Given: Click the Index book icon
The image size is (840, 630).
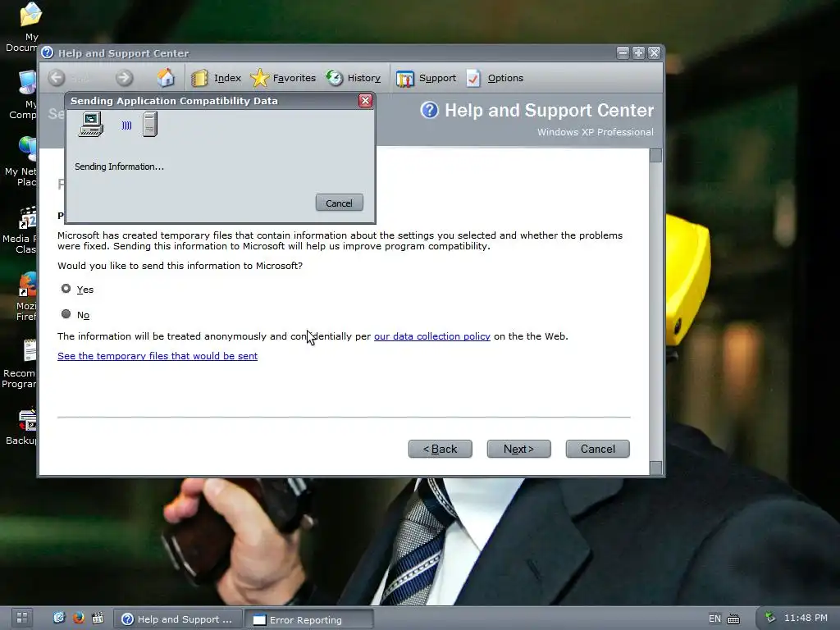Looking at the screenshot, I should [x=199, y=78].
